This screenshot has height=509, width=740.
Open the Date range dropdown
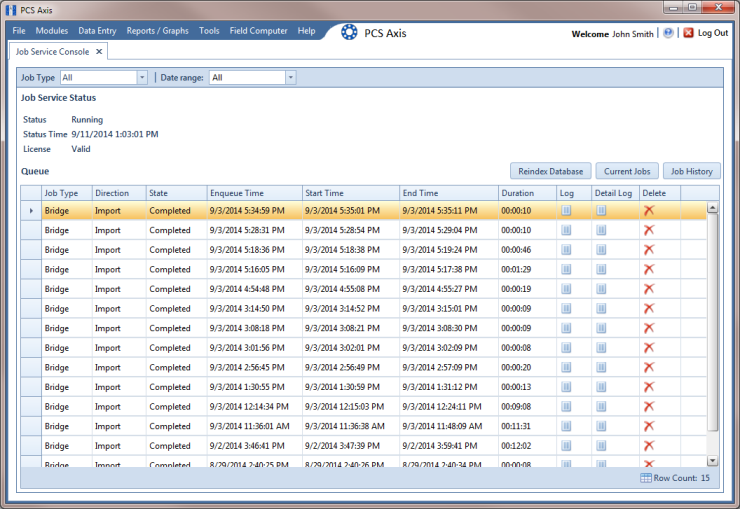tap(291, 77)
